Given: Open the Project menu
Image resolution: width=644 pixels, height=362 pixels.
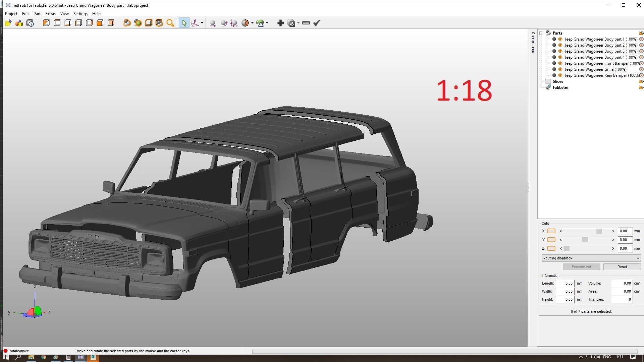Looking at the screenshot, I should pos(11,14).
